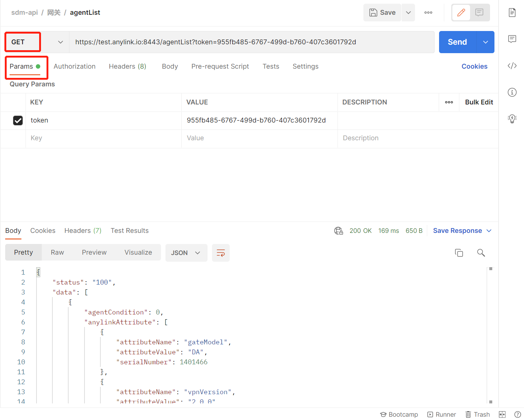
Task: Open the JSON format dropdown
Action: tap(186, 253)
